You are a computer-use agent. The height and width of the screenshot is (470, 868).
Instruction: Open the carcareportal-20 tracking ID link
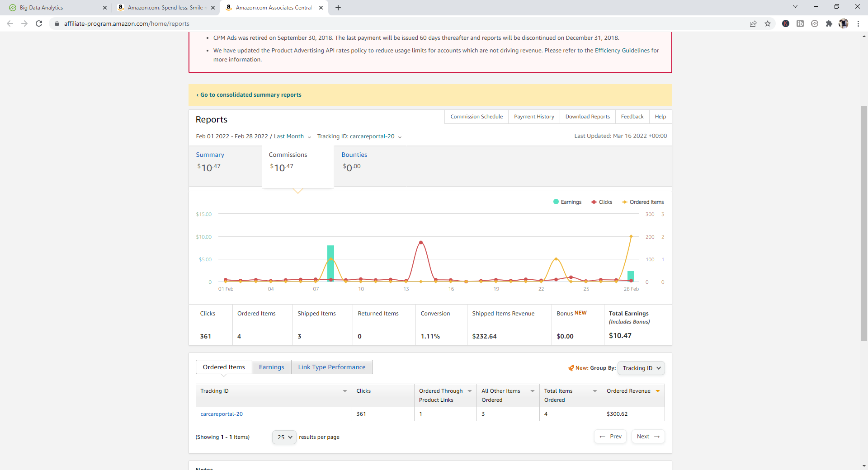pyautogui.click(x=222, y=414)
